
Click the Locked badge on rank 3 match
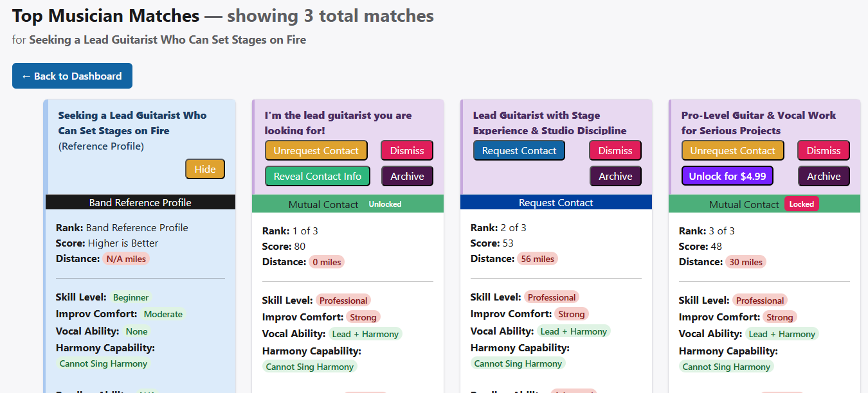801,204
